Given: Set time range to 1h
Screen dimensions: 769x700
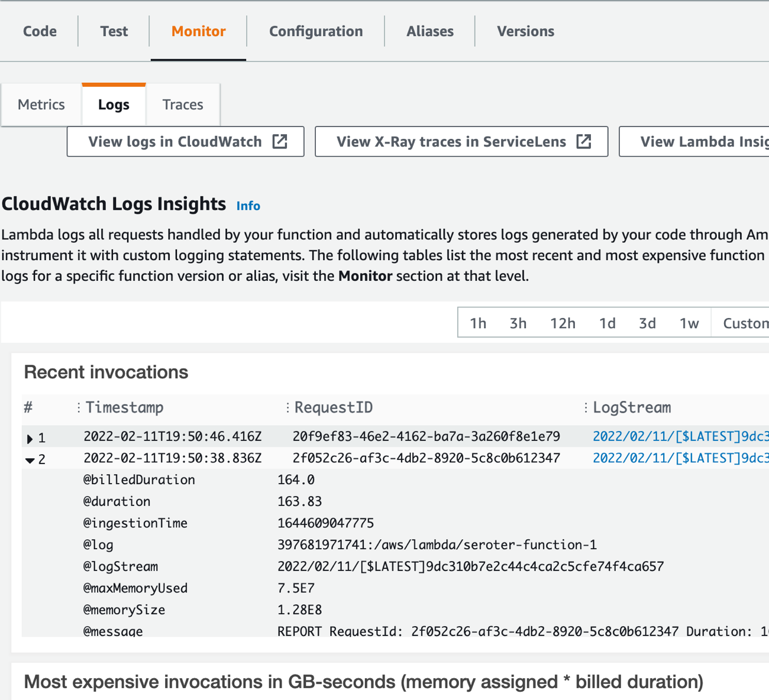Looking at the screenshot, I should 478,323.
